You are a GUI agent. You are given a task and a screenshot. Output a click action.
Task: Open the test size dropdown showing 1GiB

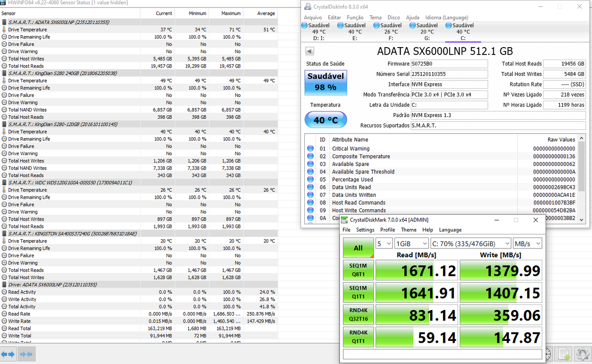click(412, 243)
